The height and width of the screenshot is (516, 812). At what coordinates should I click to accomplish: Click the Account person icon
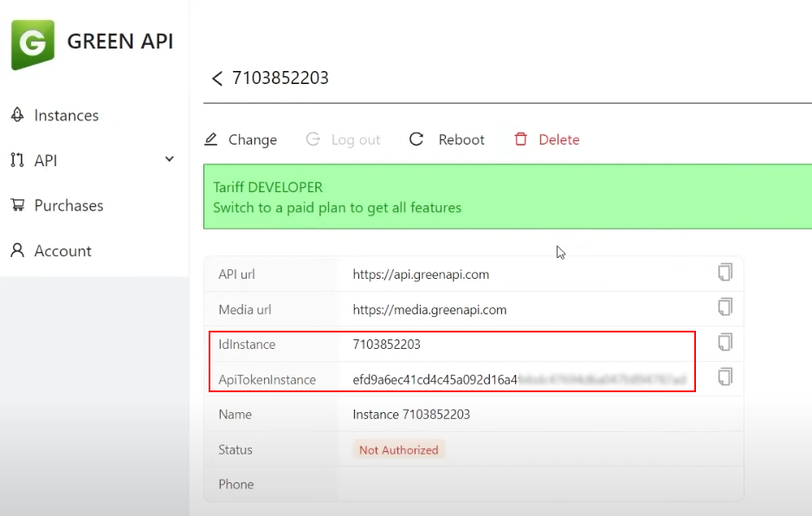pos(17,250)
